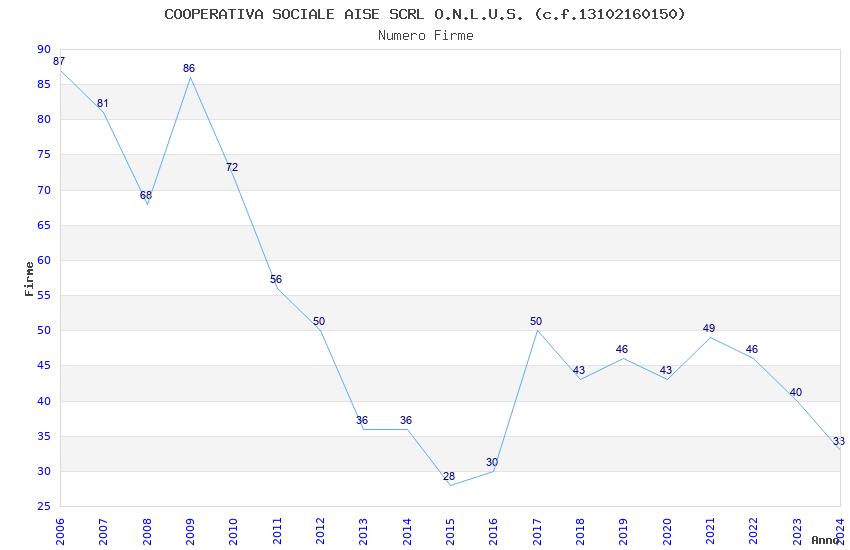Click the y-axis tick label 40
The image size is (850, 550).
click(x=44, y=401)
